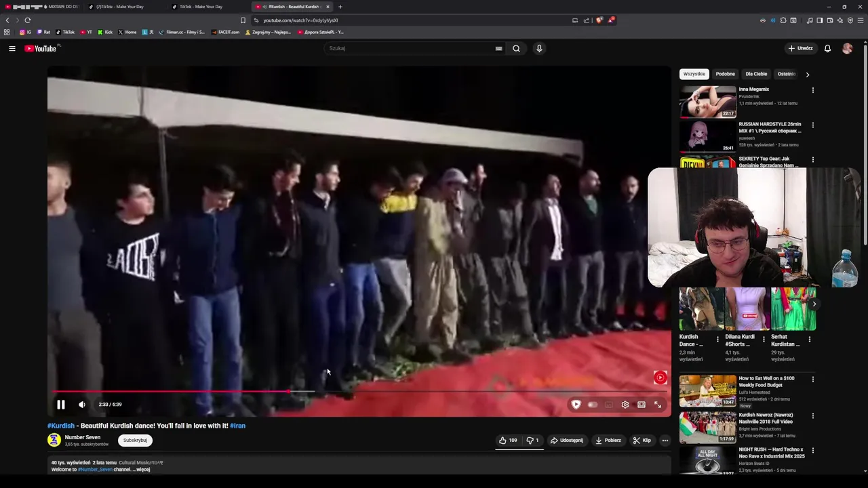Click the red played part of progress bar

point(171,392)
